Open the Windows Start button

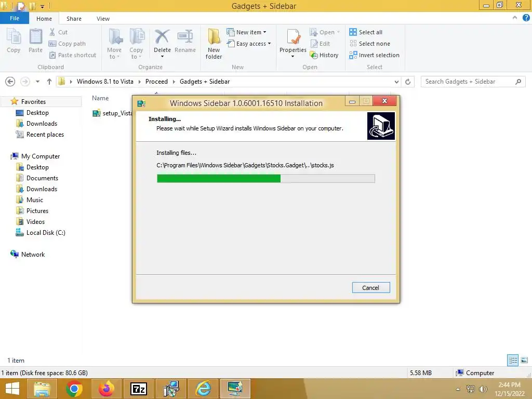coord(12,389)
